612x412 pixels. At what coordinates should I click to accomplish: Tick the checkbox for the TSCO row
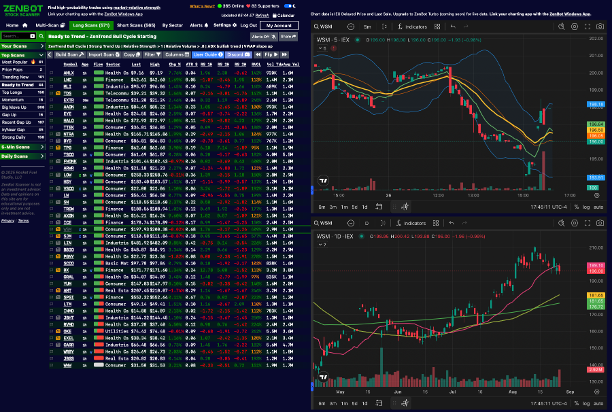pyautogui.click(x=51, y=154)
